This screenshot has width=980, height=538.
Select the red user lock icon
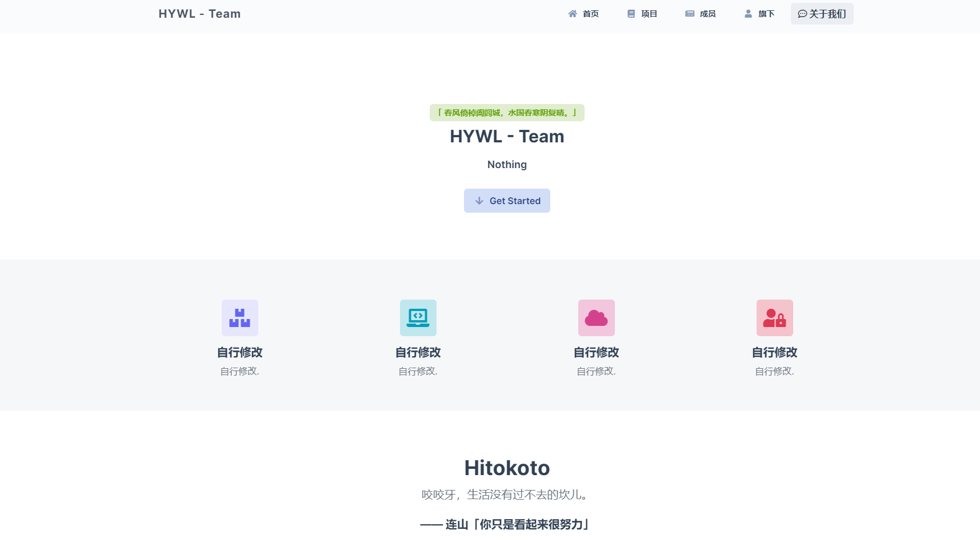click(x=774, y=318)
